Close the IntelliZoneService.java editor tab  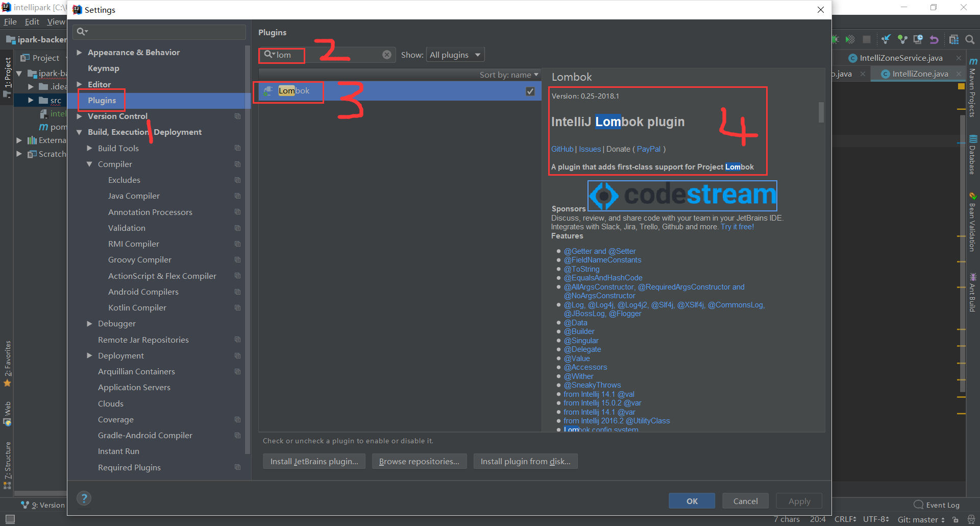click(959, 58)
